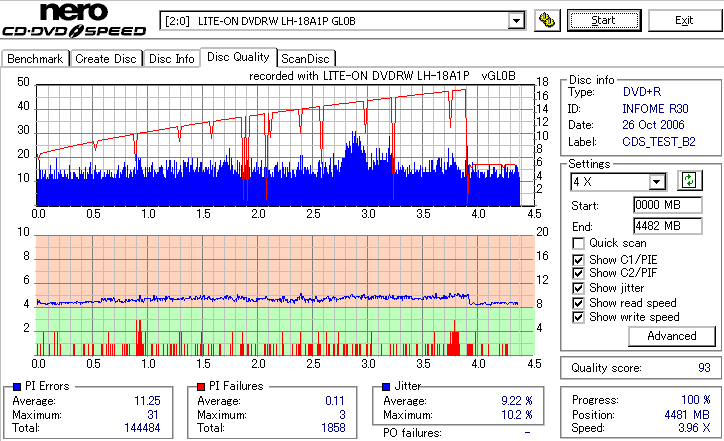Click the red PI Failures legend square

[201, 387]
